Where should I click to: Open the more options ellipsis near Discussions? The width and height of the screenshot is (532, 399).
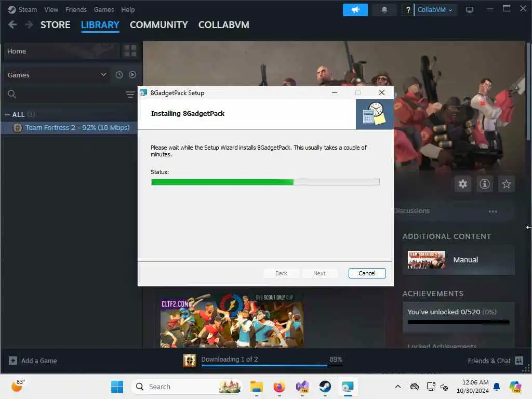493,211
